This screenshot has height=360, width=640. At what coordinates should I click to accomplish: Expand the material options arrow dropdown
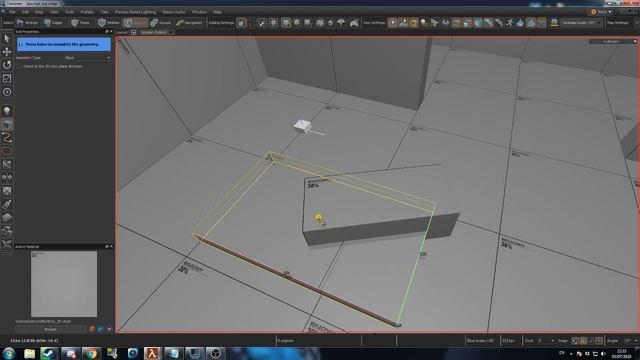(x=109, y=329)
